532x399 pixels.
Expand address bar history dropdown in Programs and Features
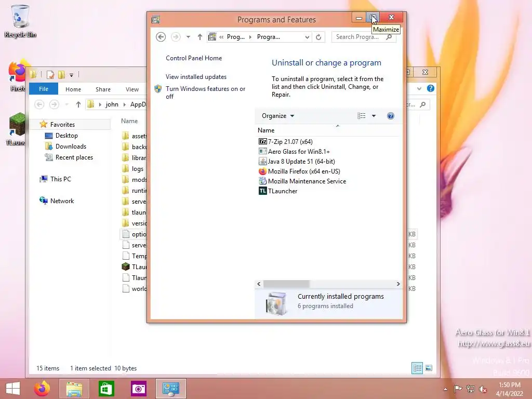pos(307,37)
